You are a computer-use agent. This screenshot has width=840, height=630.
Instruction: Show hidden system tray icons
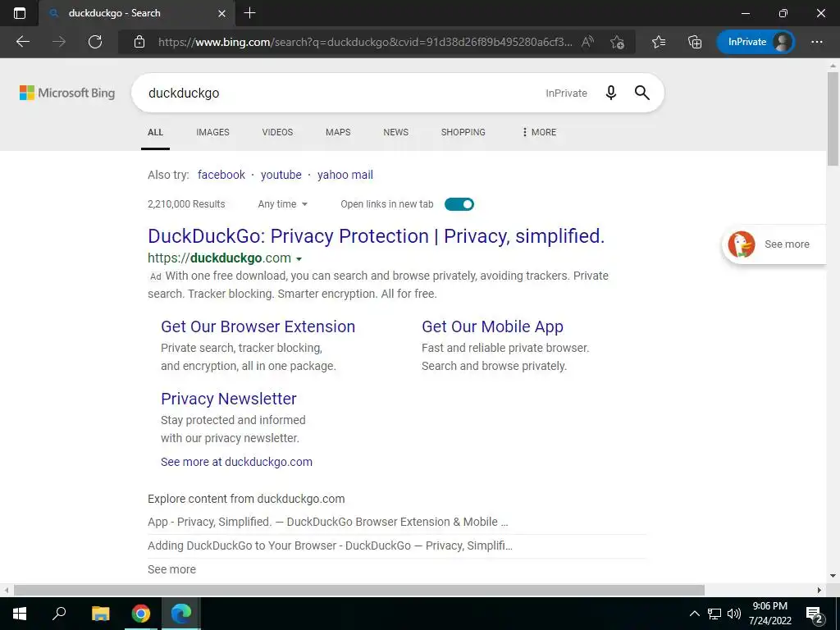point(694,614)
